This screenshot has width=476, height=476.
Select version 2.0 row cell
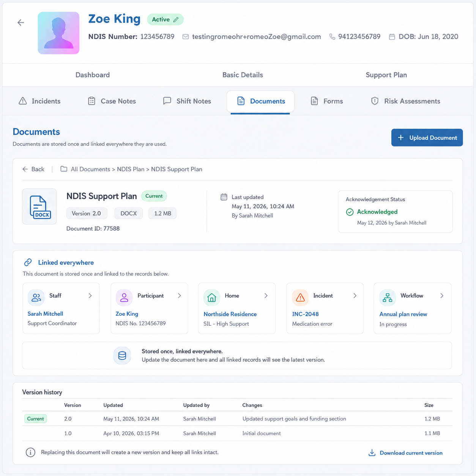tap(68, 419)
